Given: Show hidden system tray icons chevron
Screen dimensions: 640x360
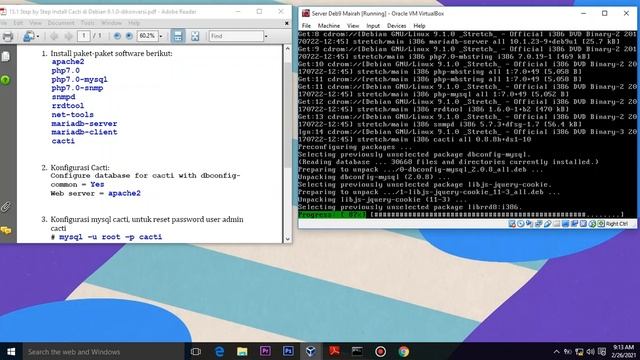Looking at the screenshot, I should point(556,351).
